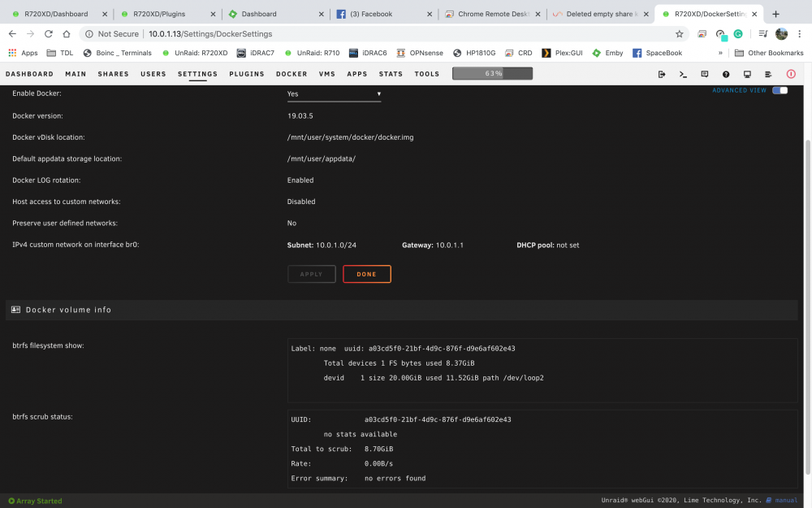The height and width of the screenshot is (508, 812).
Task: Open the Emby bookmark
Action: click(x=608, y=53)
